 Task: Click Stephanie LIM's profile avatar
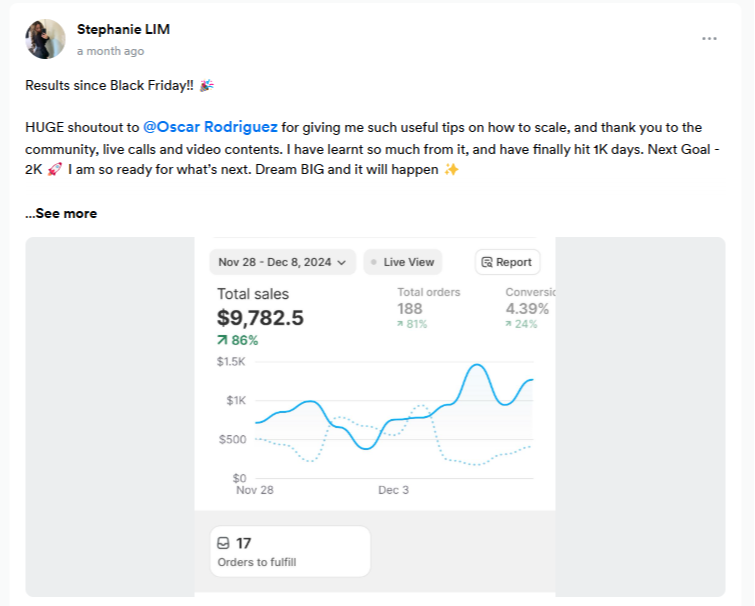coord(45,39)
